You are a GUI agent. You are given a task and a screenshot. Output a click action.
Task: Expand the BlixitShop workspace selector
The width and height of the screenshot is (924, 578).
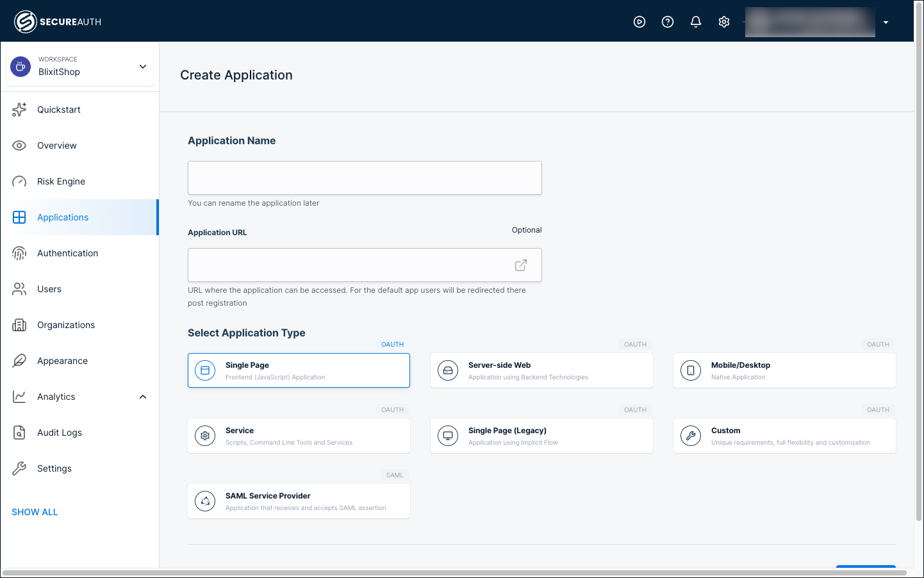(x=80, y=66)
